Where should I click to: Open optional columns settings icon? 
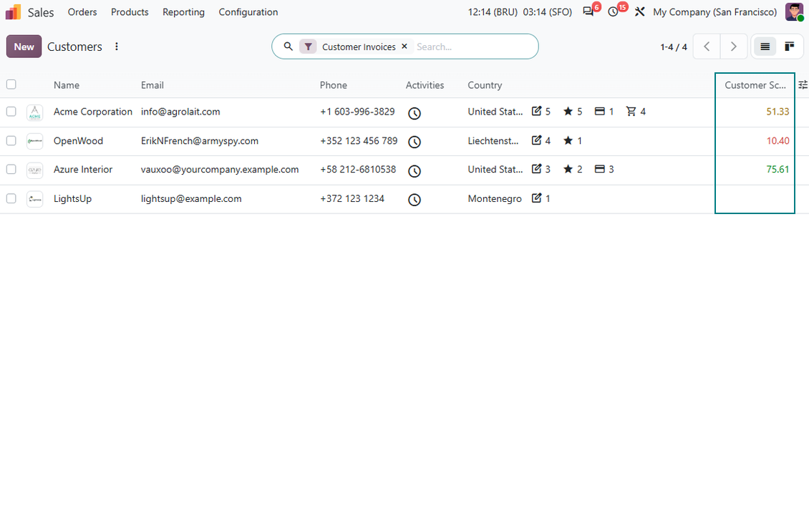click(803, 84)
